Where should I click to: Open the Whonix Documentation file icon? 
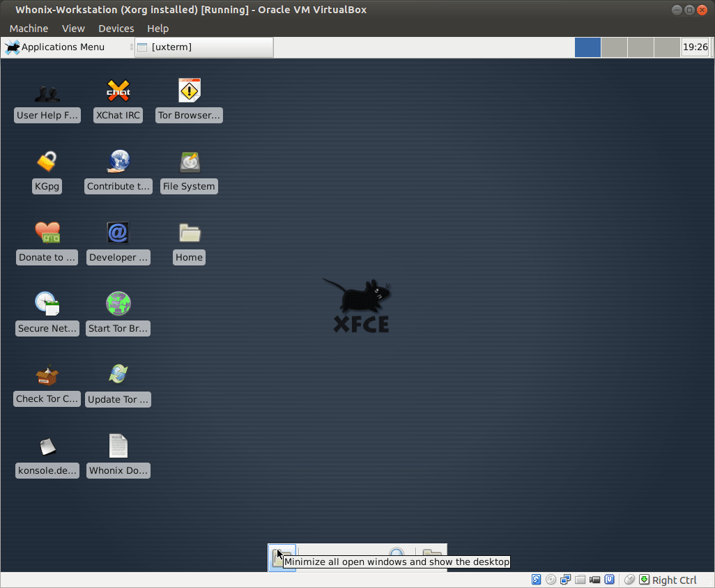(x=118, y=446)
